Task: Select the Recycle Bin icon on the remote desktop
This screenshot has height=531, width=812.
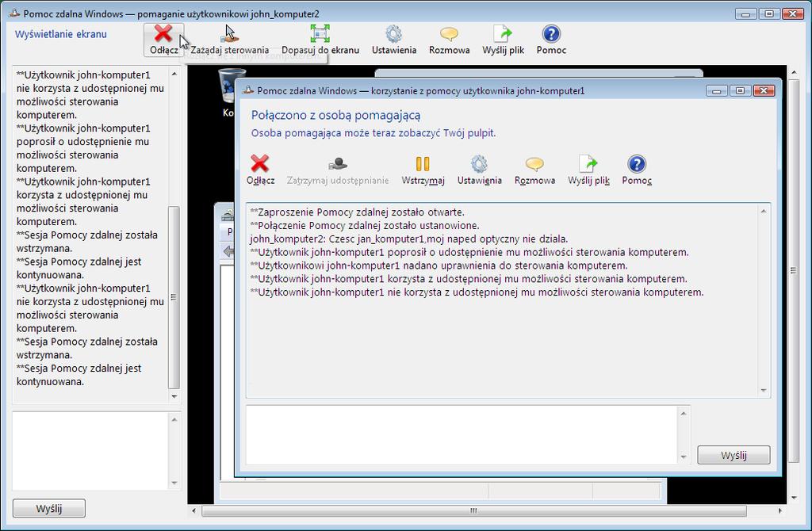Action: pos(228,92)
